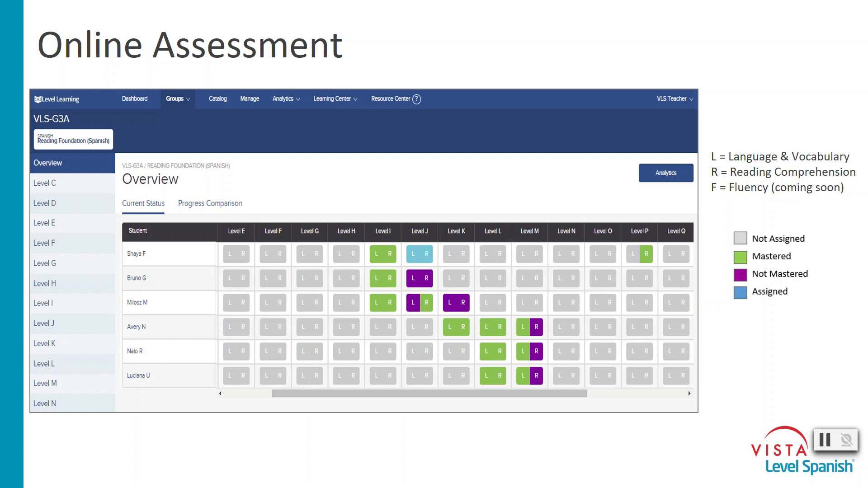Image resolution: width=868 pixels, height=488 pixels.
Task: Click left arrow of horizontal scrollbar
Action: coord(220,394)
